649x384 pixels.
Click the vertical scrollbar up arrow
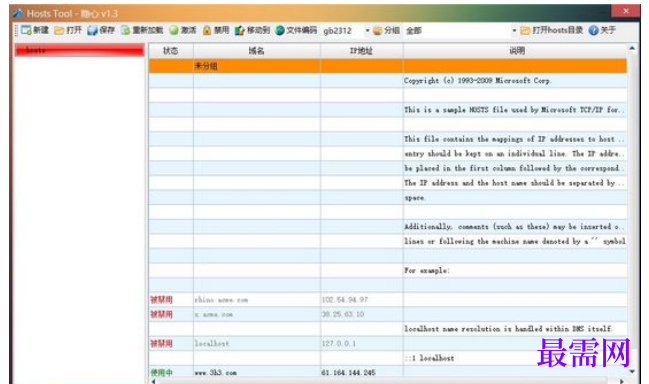[632, 48]
